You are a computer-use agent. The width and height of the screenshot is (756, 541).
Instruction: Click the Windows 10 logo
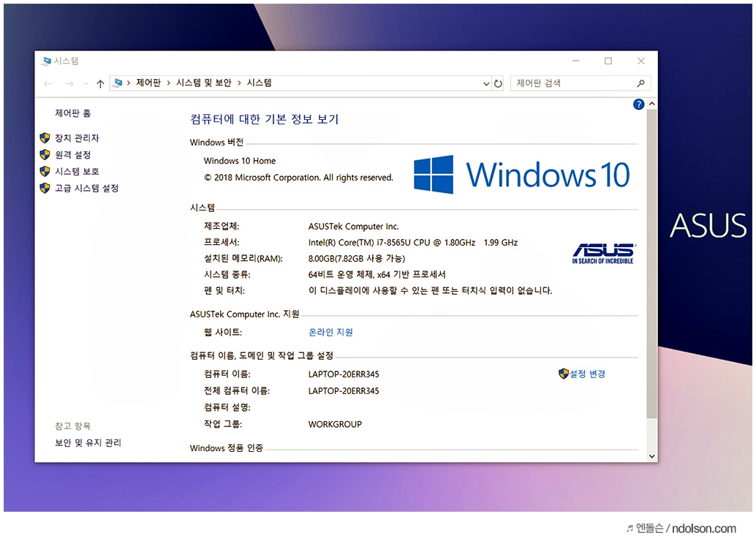pyautogui.click(x=522, y=175)
